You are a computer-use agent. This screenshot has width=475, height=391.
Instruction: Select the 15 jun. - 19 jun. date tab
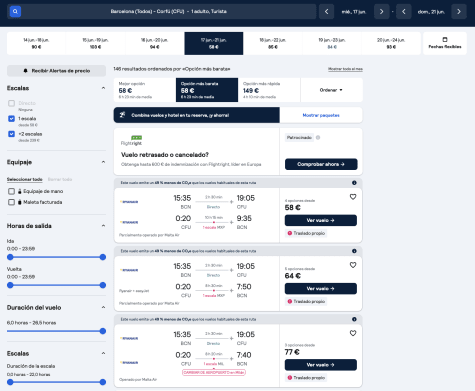96,43
